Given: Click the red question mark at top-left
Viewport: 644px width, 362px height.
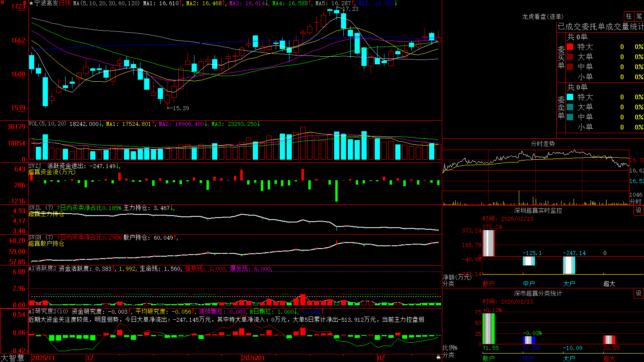Looking at the screenshot, I should [x=25, y=4].
